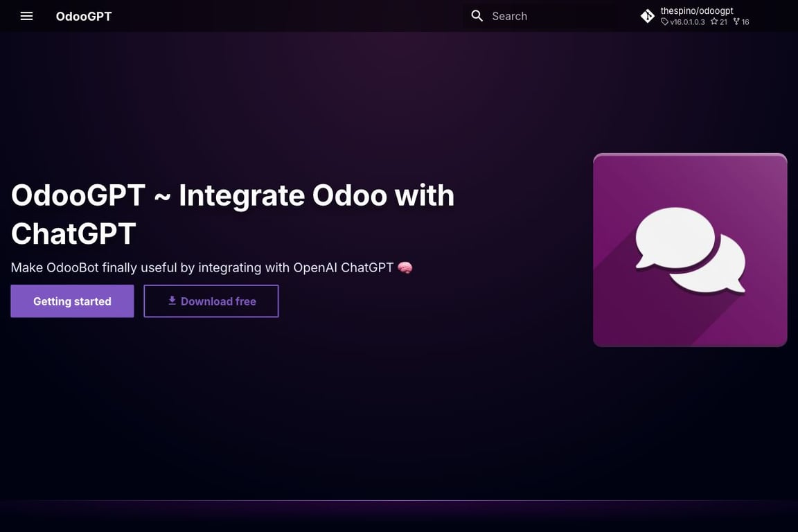The height and width of the screenshot is (532, 798).
Task: Open the thespino/odoogpt repository link
Action: tap(697, 10)
